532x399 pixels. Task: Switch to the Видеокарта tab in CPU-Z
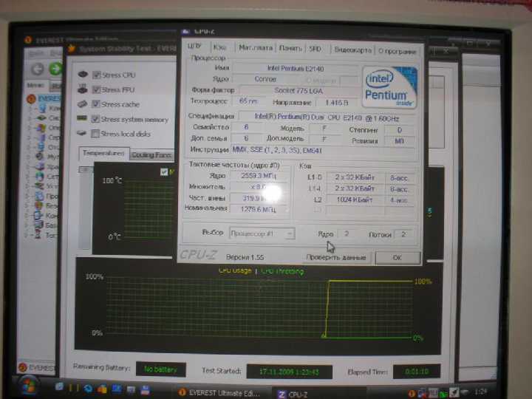pos(352,50)
